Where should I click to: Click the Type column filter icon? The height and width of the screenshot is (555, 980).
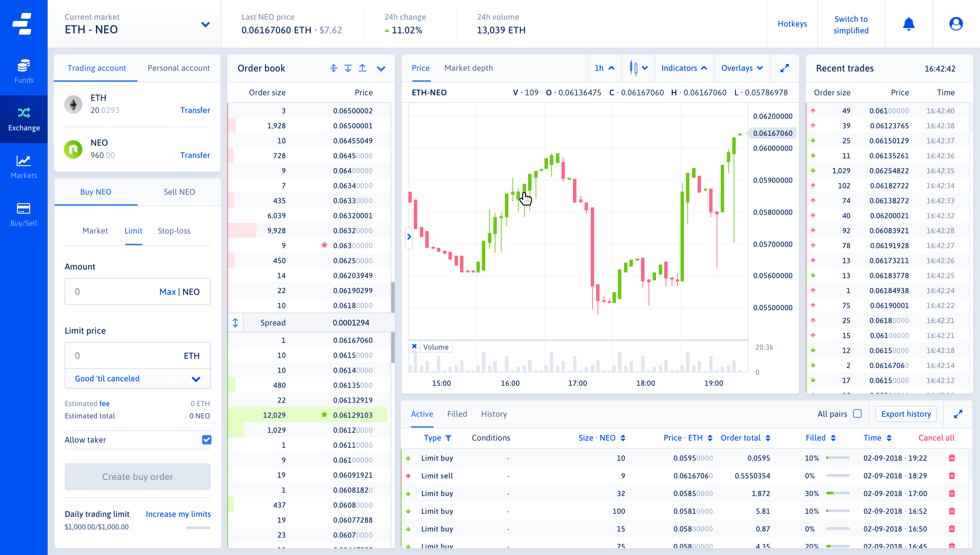point(448,438)
